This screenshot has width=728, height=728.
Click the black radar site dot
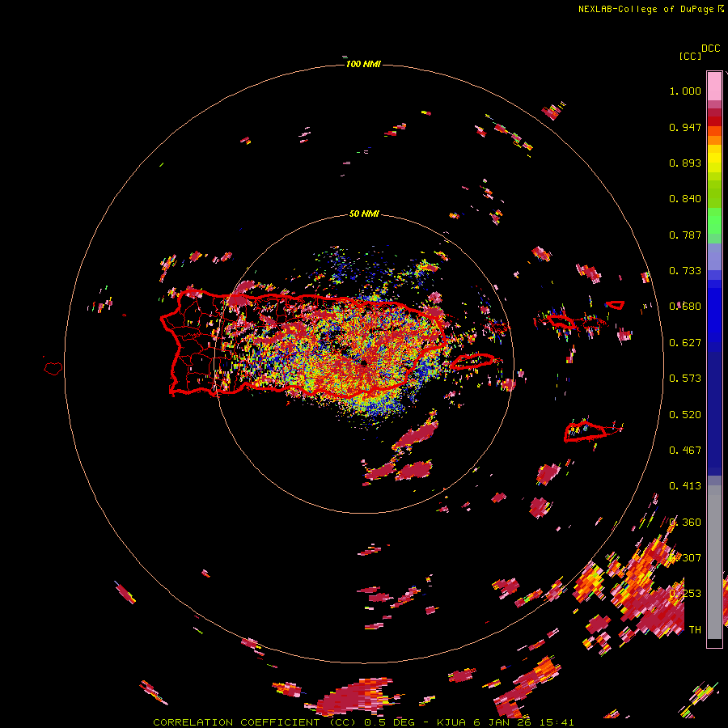coord(364,362)
